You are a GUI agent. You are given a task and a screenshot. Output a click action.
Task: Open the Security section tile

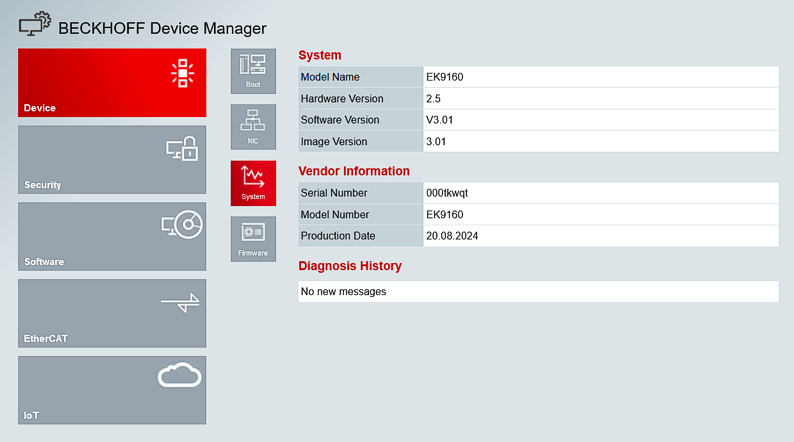pos(112,159)
